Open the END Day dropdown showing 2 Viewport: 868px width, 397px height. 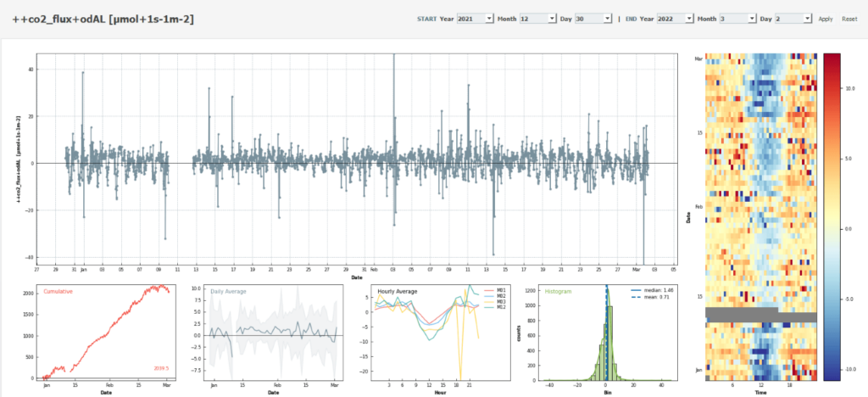[793, 19]
